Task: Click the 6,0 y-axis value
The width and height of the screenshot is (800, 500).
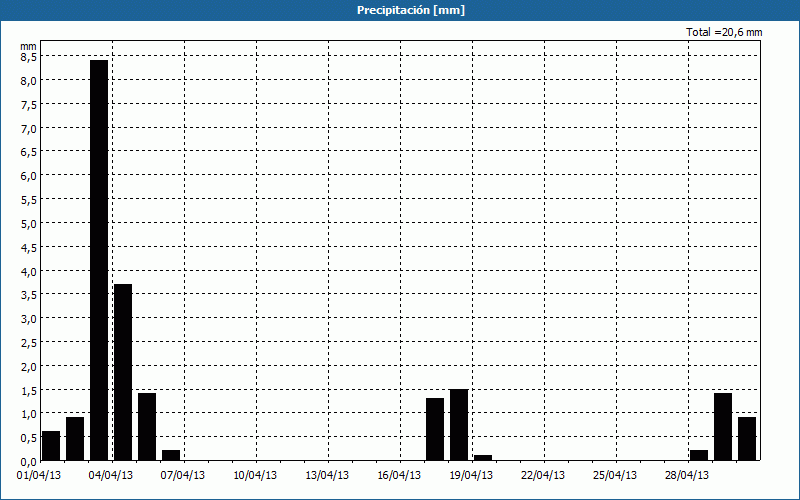Action: click(x=28, y=176)
